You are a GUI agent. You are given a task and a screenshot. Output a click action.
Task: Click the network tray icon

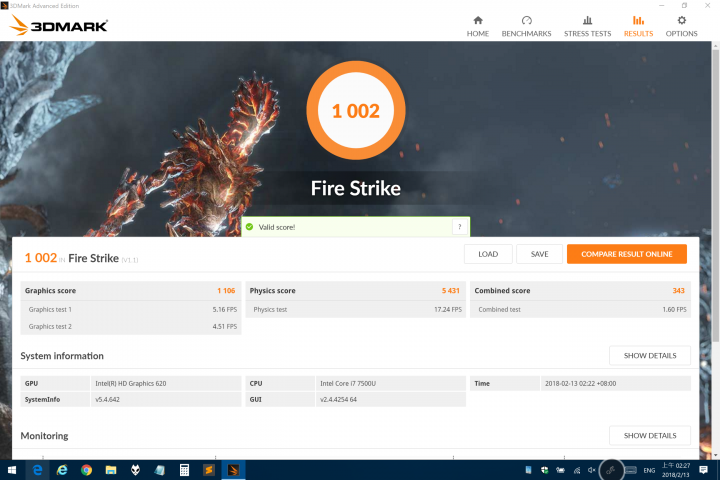(x=577, y=470)
